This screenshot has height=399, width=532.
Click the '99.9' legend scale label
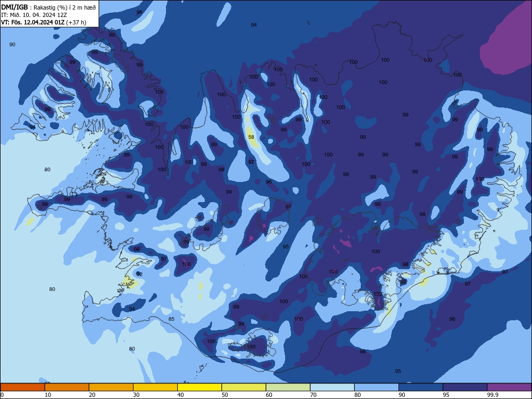493,395
